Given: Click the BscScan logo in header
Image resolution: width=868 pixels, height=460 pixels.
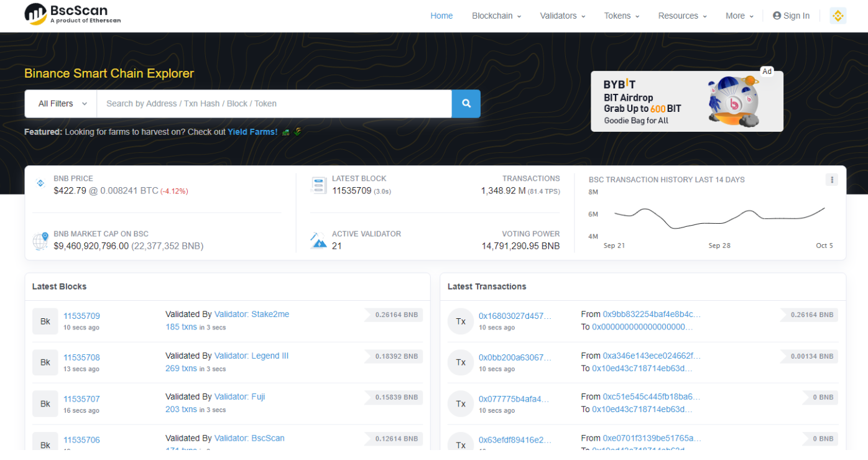Looking at the screenshot, I should [x=72, y=14].
